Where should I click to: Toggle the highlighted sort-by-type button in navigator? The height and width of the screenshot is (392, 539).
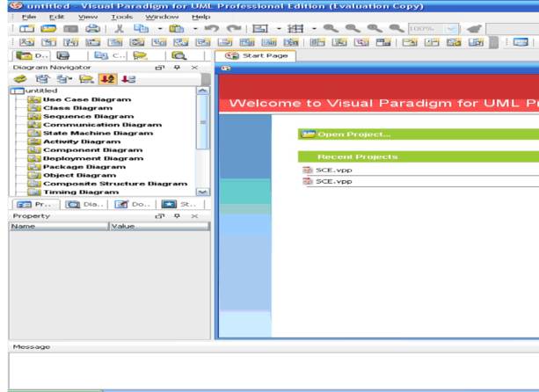click(107, 79)
